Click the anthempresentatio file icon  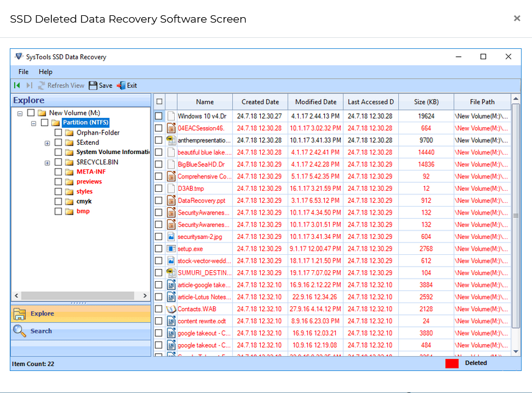172,140
